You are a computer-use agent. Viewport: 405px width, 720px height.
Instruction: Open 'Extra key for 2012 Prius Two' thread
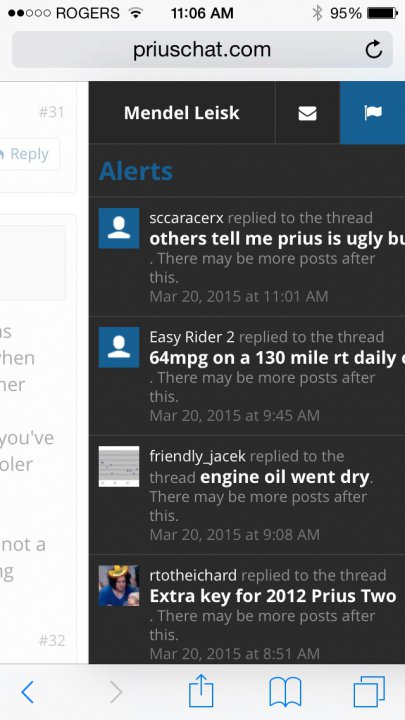coord(273,596)
